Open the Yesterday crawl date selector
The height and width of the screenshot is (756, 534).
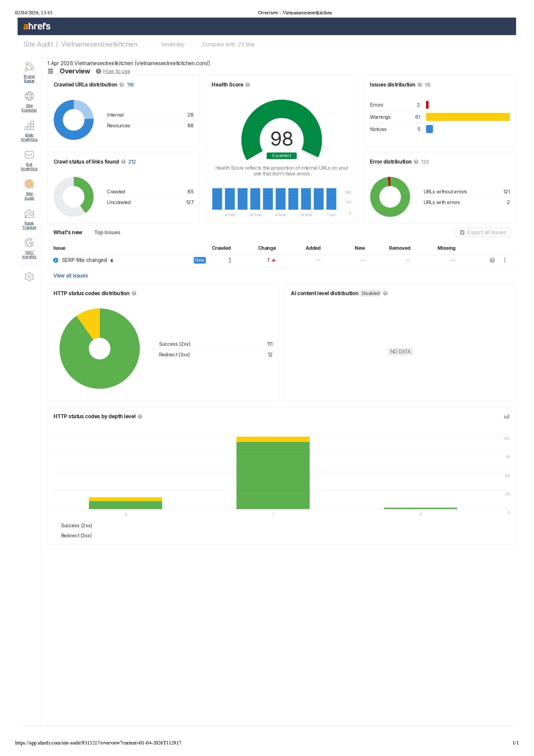click(173, 44)
